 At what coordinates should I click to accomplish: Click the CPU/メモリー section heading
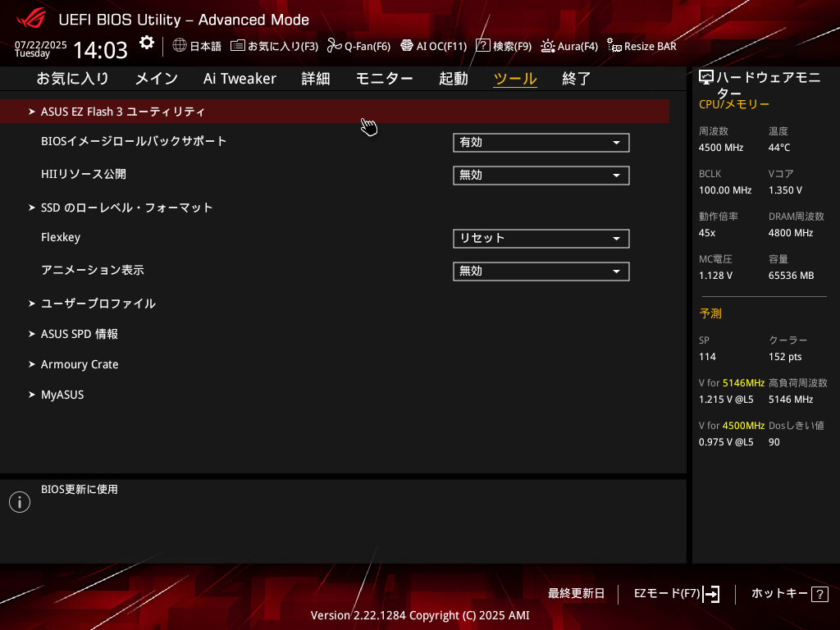[734, 104]
